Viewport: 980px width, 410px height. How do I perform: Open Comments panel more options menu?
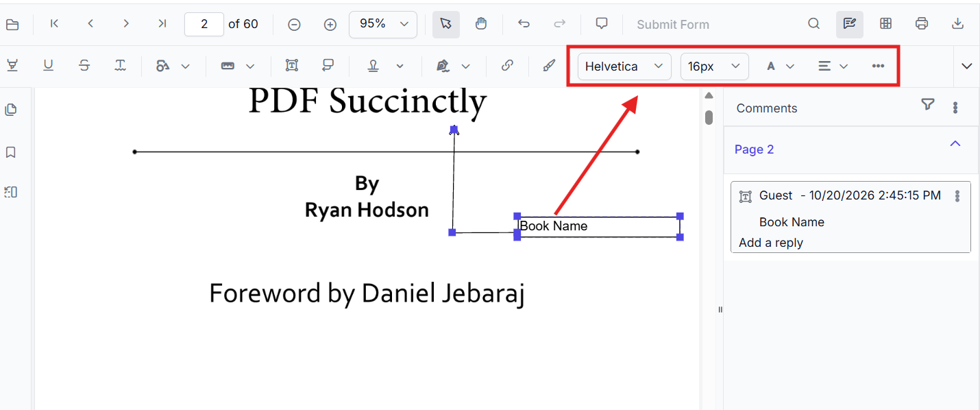pos(955,108)
